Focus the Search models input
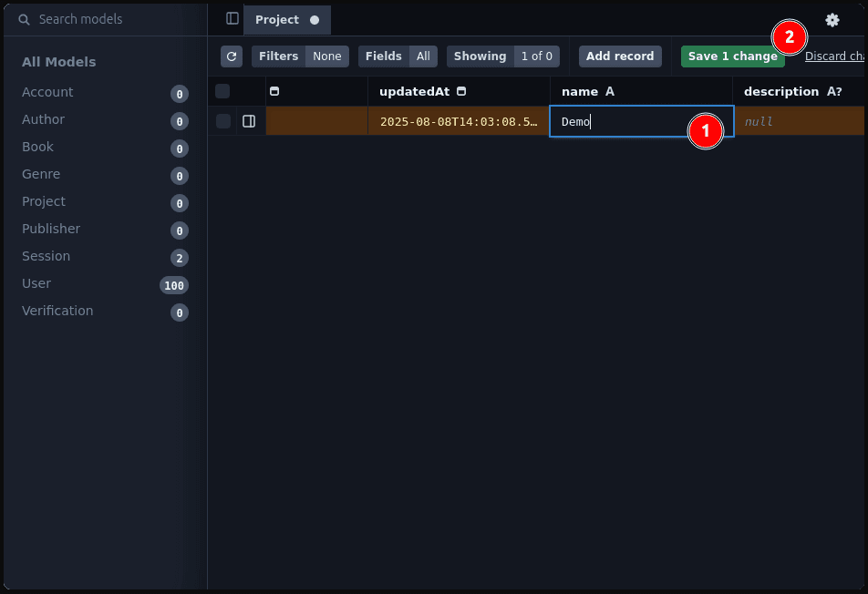This screenshot has width=868, height=594. (109, 19)
